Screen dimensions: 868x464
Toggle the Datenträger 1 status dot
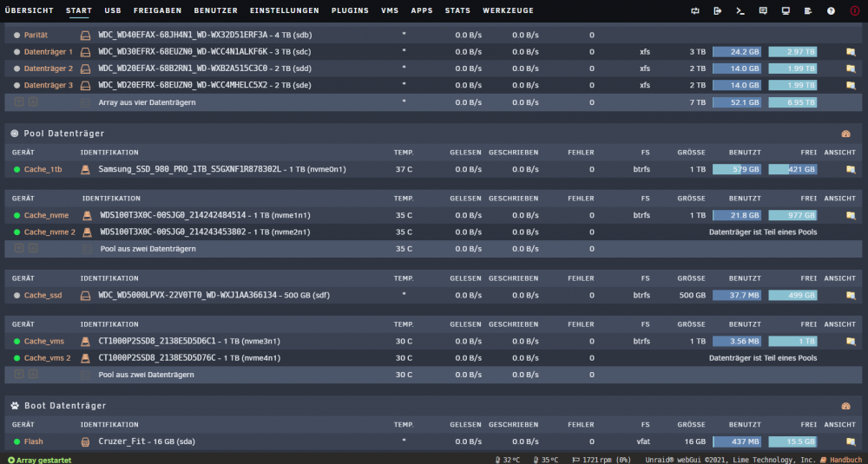pyautogui.click(x=16, y=52)
